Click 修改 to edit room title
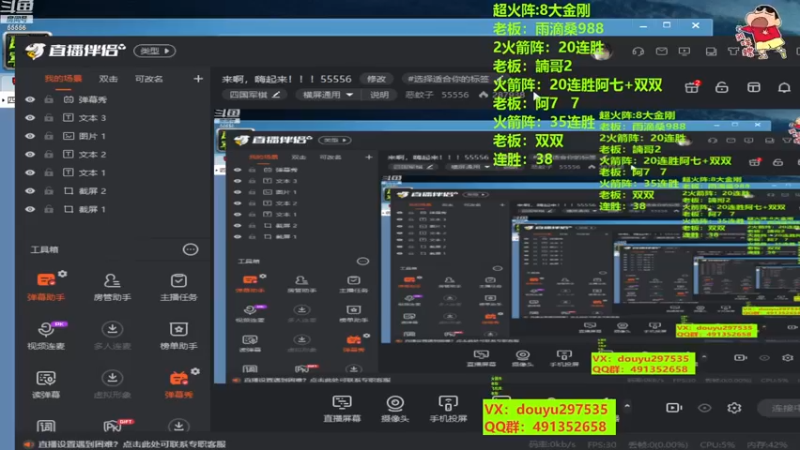Image resolution: width=800 pixels, height=450 pixels. point(377,79)
